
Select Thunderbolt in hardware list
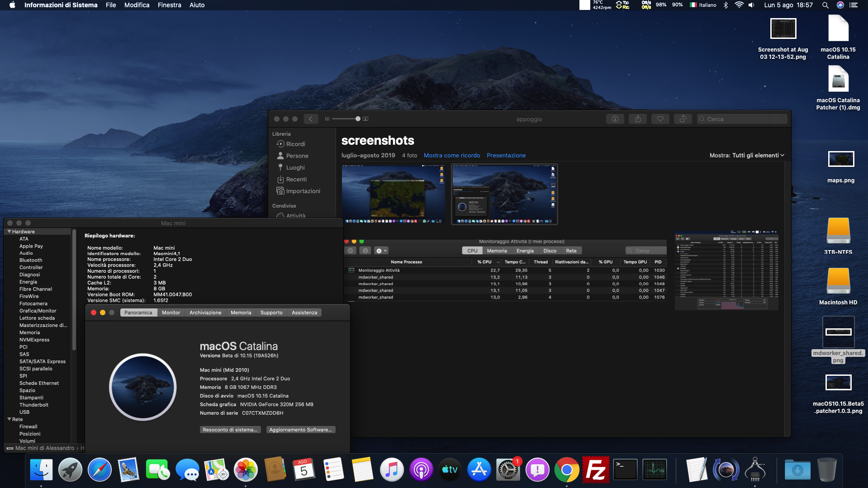(34, 405)
